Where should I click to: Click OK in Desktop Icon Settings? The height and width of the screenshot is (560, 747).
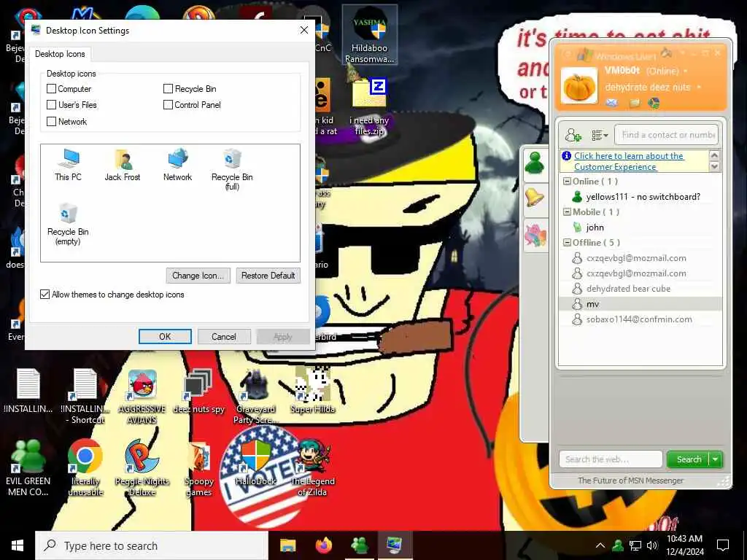click(x=165, y=337)
